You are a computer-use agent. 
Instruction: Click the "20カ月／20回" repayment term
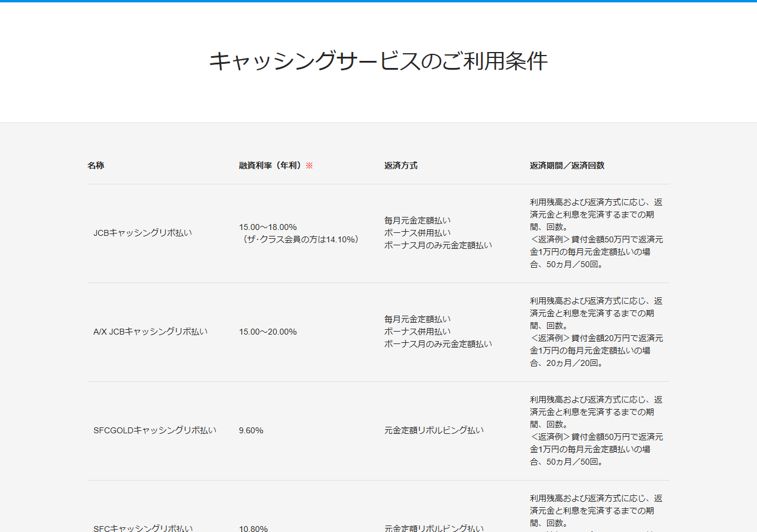[571, 363]
